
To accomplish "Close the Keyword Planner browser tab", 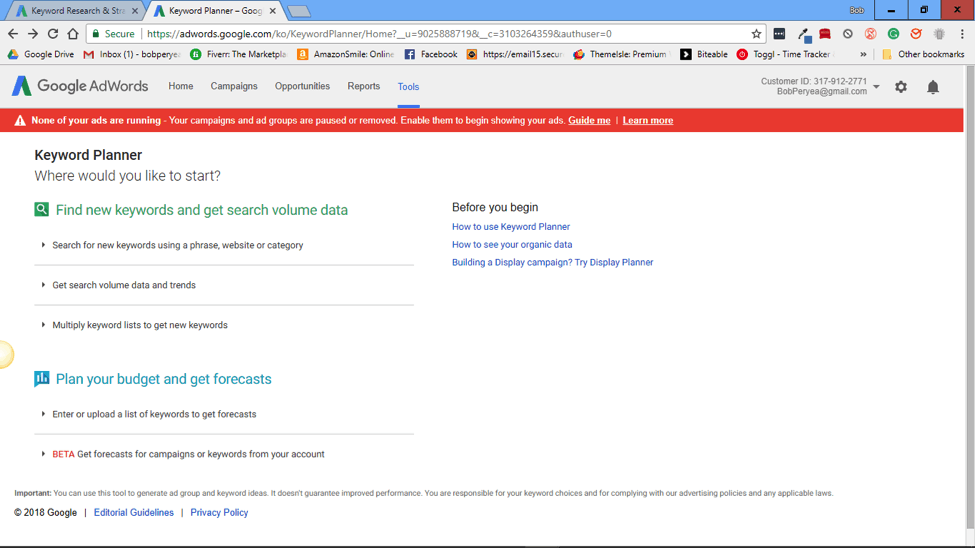I will [x=272, y=11].
